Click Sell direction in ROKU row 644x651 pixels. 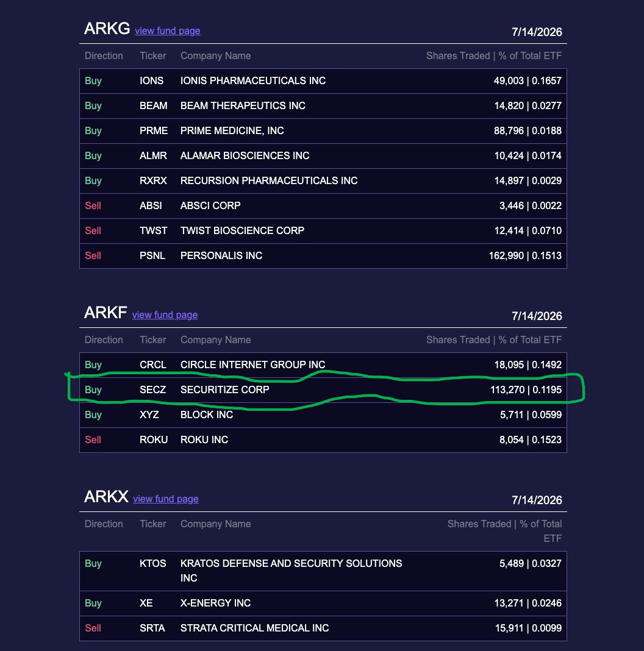93,439
